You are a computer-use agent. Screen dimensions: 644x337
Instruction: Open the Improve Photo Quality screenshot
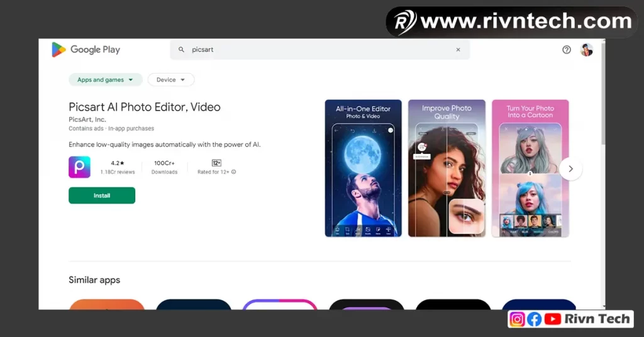tap(447, 168)
